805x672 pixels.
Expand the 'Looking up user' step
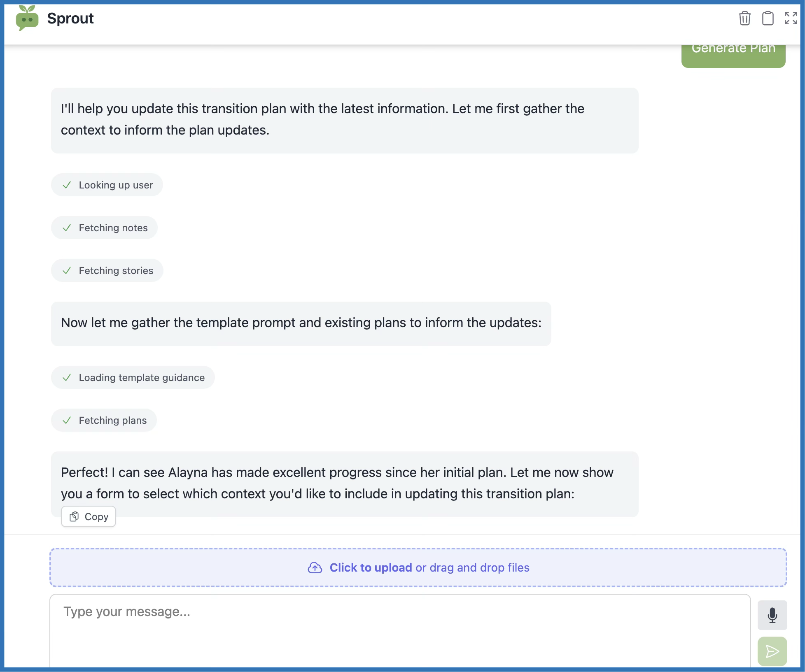coord(107,185)
